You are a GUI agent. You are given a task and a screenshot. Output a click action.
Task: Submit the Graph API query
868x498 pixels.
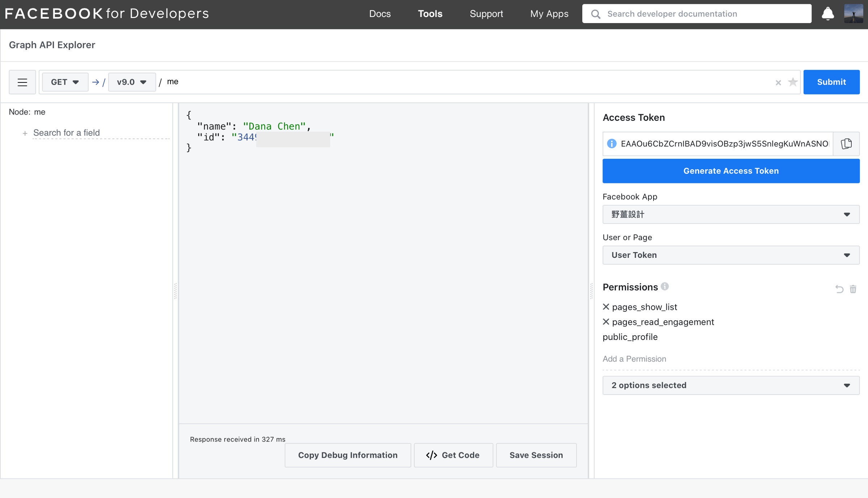(x=831, y=82)
